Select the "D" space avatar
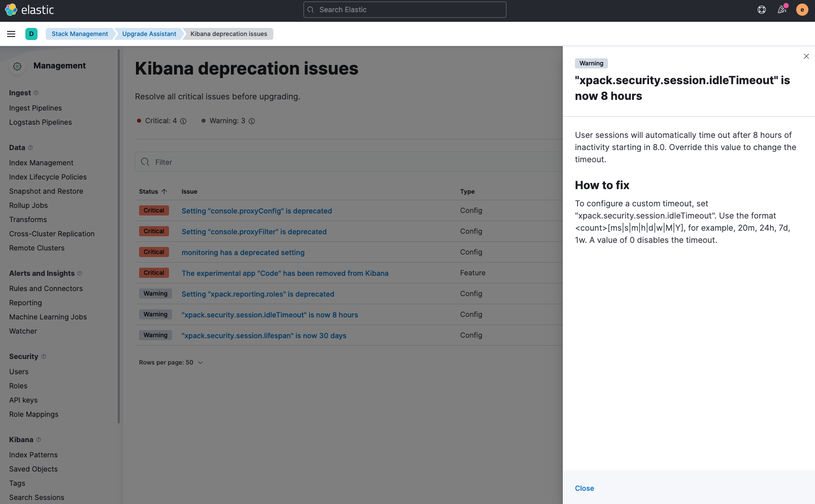 point(31,34)
